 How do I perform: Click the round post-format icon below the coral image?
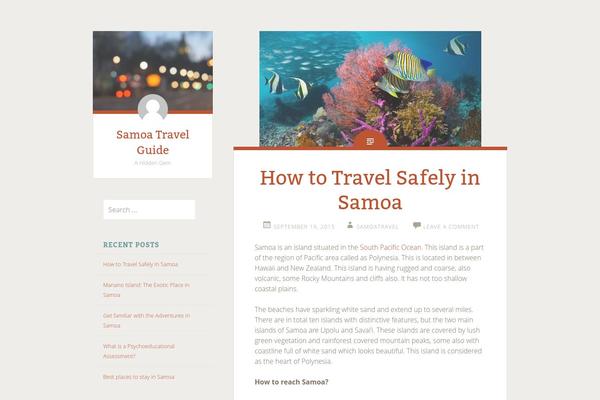[x=370, y=139]
